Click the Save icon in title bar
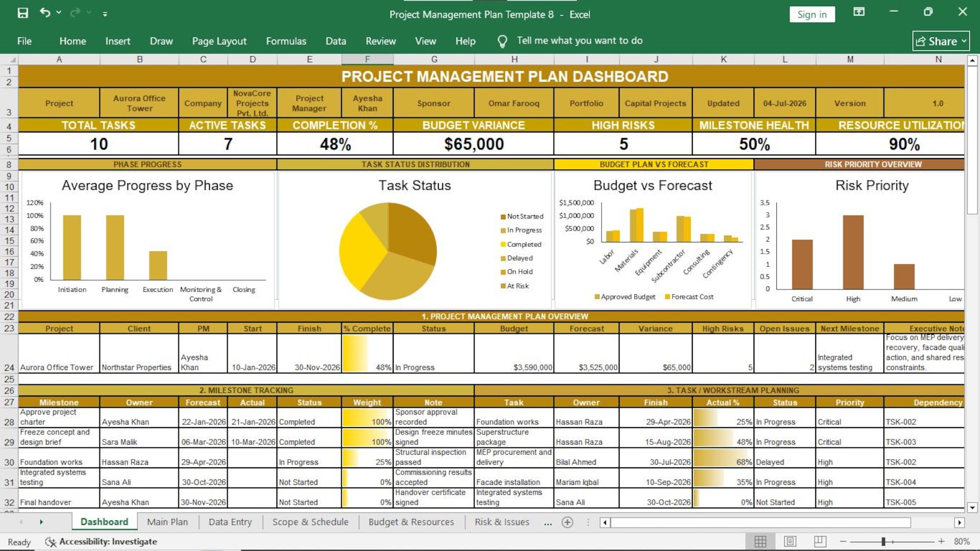This screenshot has width=980, height=551. (23, 13)
